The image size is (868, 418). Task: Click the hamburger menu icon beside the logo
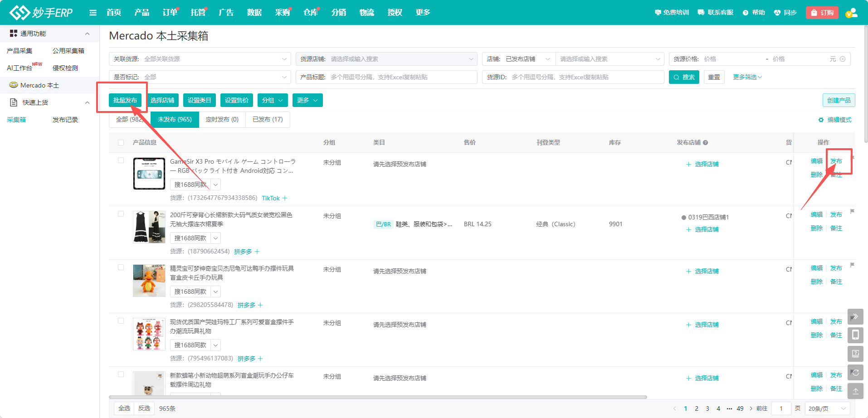pyautogui.click(x=93, y=13)
